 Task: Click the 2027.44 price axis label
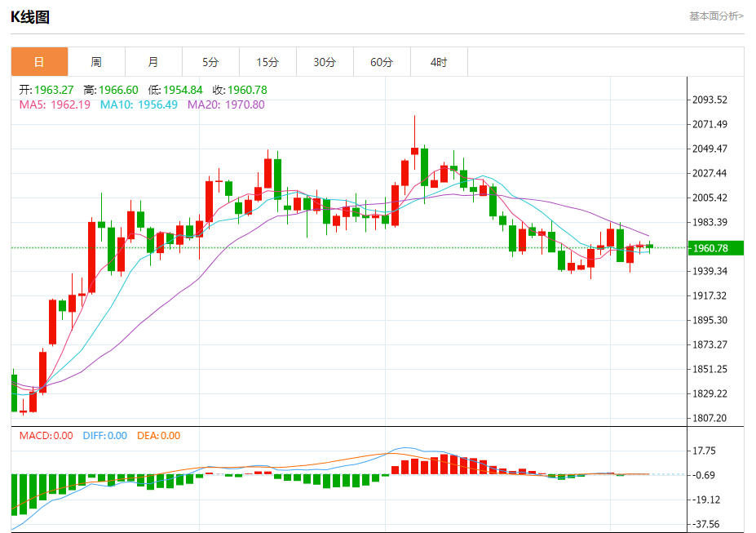(710, 173)
